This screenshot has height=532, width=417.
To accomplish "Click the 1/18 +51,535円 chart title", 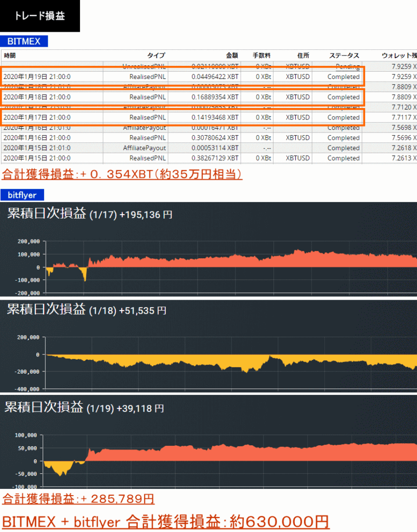I will click(86, 310).
